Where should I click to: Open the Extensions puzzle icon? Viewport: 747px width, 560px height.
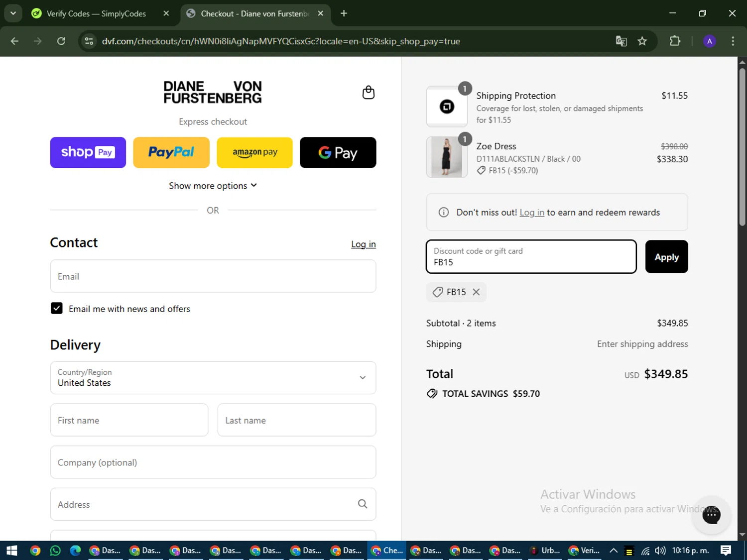pos(675,41)
